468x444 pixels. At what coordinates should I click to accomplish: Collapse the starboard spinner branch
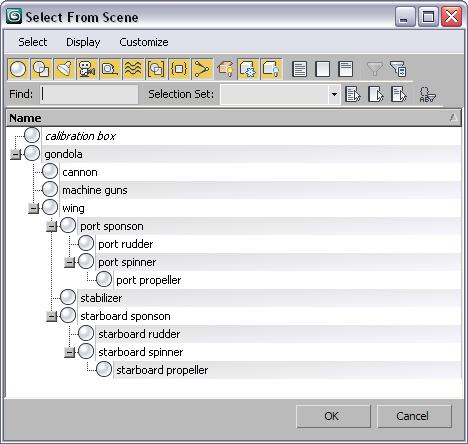69,352
